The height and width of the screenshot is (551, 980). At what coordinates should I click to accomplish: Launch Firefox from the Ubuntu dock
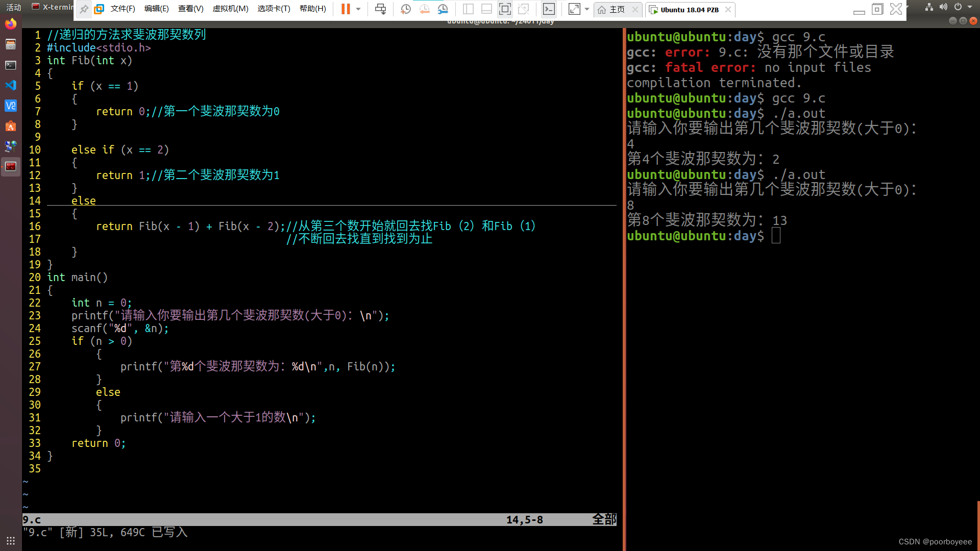click(x=11, y=24)
